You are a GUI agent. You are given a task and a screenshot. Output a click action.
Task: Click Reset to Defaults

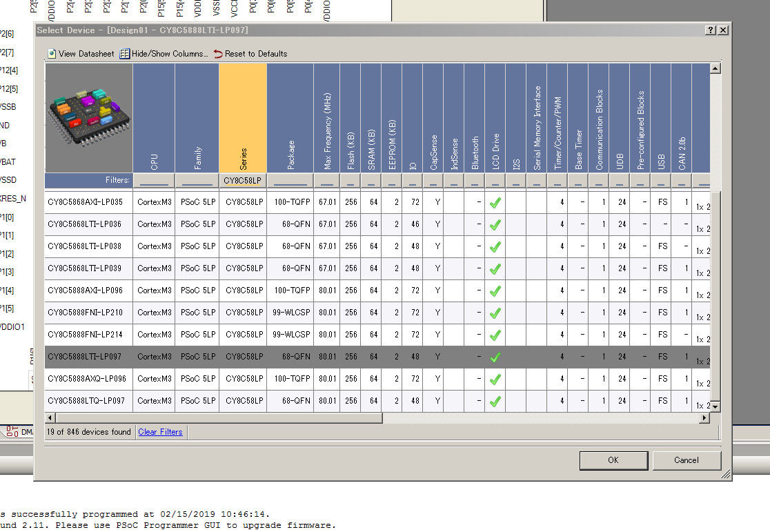250,54
